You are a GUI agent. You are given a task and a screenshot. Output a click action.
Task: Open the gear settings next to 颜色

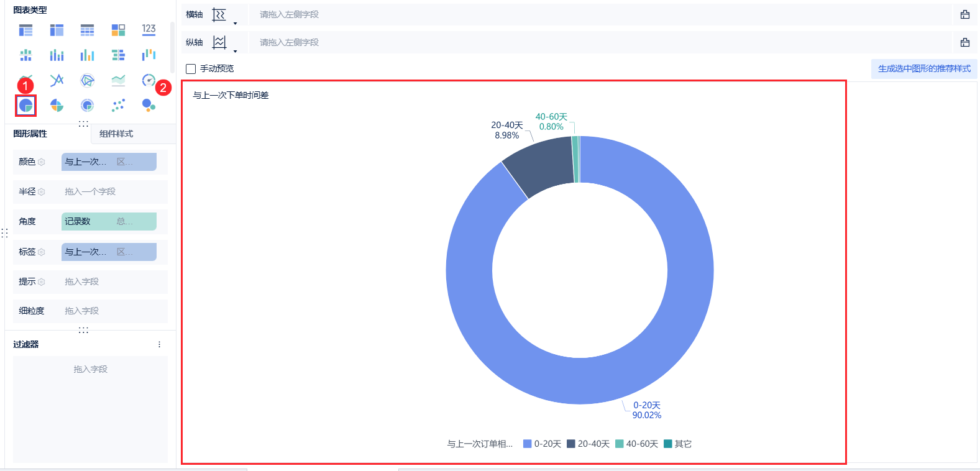42,162
